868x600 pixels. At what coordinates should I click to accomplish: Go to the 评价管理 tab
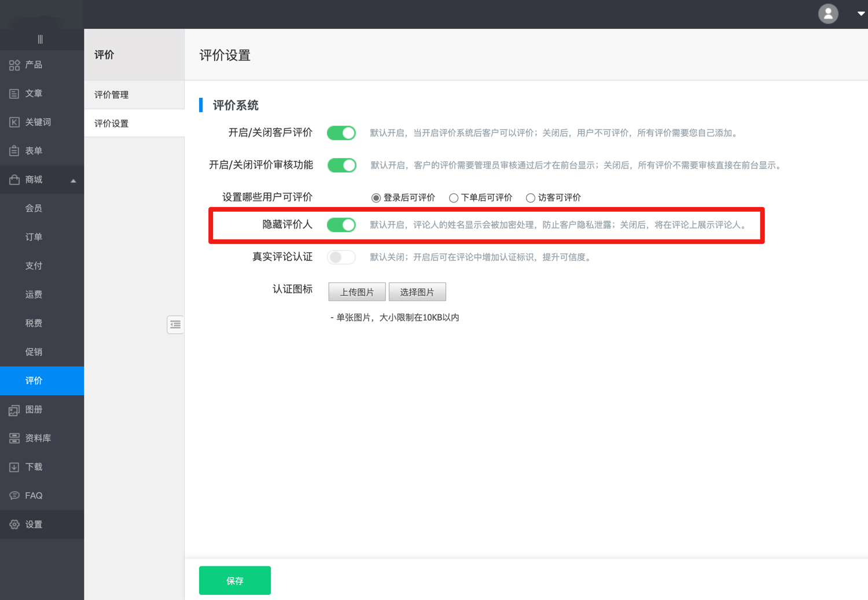coord(112,95)
